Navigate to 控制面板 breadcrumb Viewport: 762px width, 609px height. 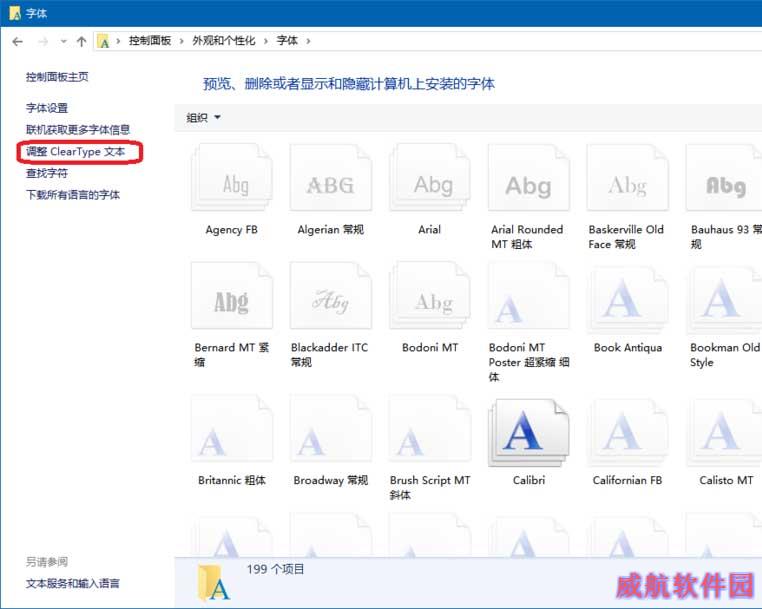[x=150, y=41]
